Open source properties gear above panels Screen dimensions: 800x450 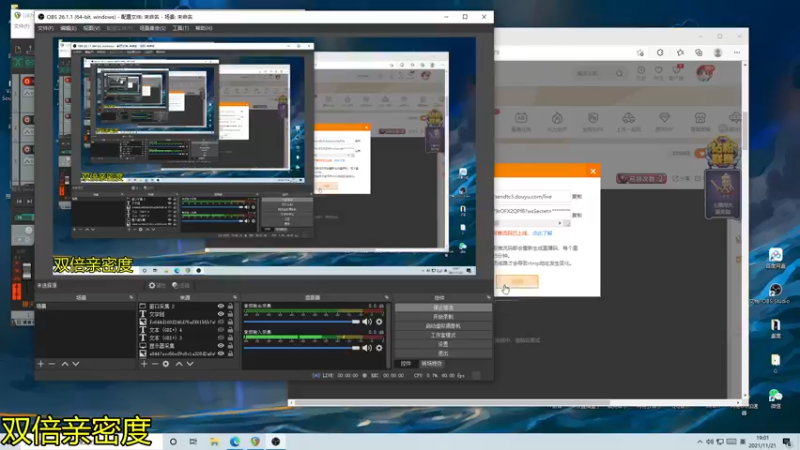coord(157,285)
